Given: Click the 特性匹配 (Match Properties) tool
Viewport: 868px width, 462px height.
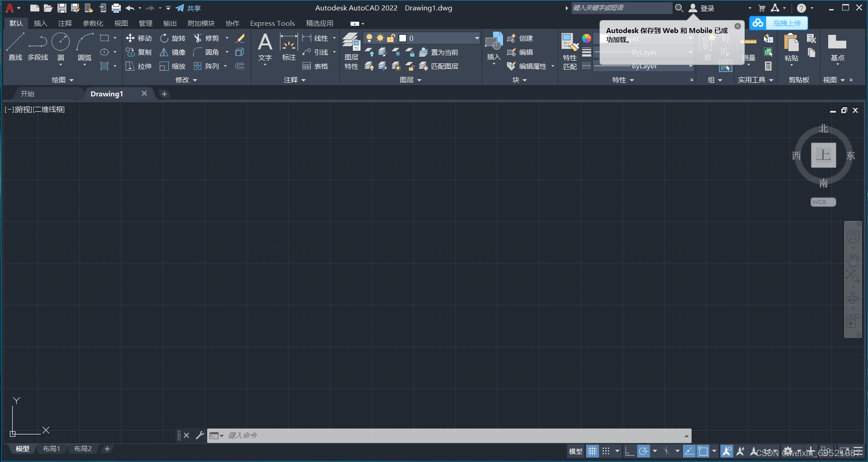Looking at the screenshot, I should pyautogui.click(x=570, y=52).
